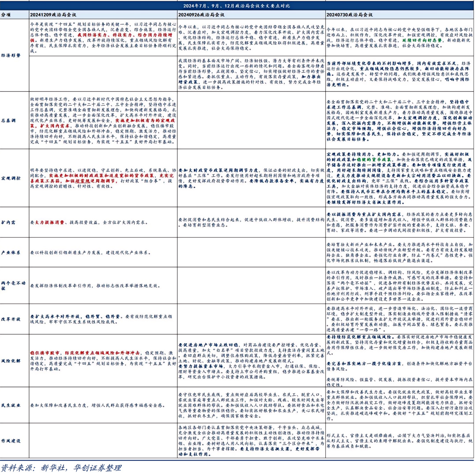476x475 pixels.
Task: Click the 民生就业 row label
Action: [x=11, y=405]
